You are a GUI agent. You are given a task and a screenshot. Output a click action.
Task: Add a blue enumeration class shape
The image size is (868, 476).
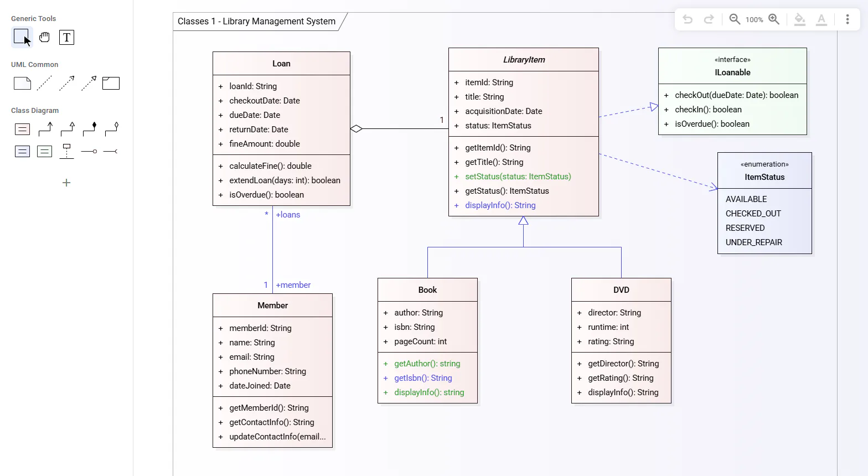tap(22, 152)
